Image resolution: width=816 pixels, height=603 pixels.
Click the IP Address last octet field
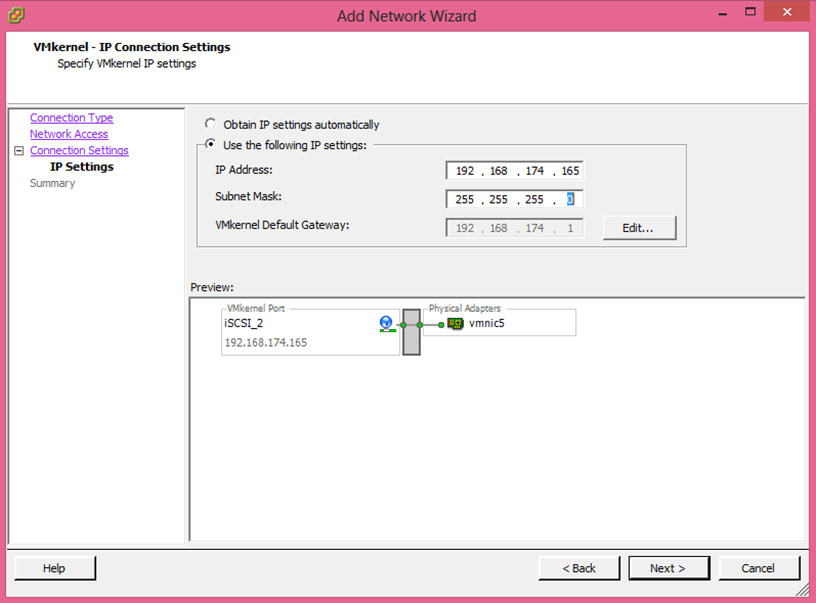tap(570, 171)
